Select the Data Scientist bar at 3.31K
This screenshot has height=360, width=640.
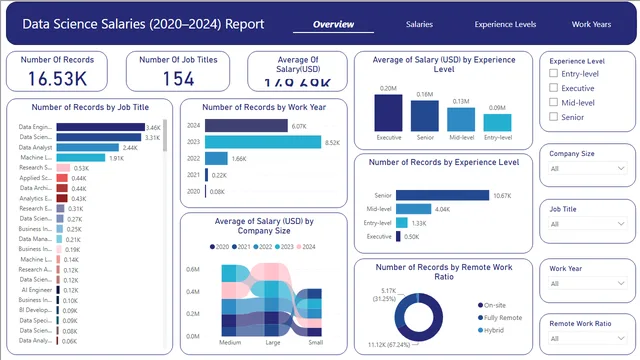[99, 137]
